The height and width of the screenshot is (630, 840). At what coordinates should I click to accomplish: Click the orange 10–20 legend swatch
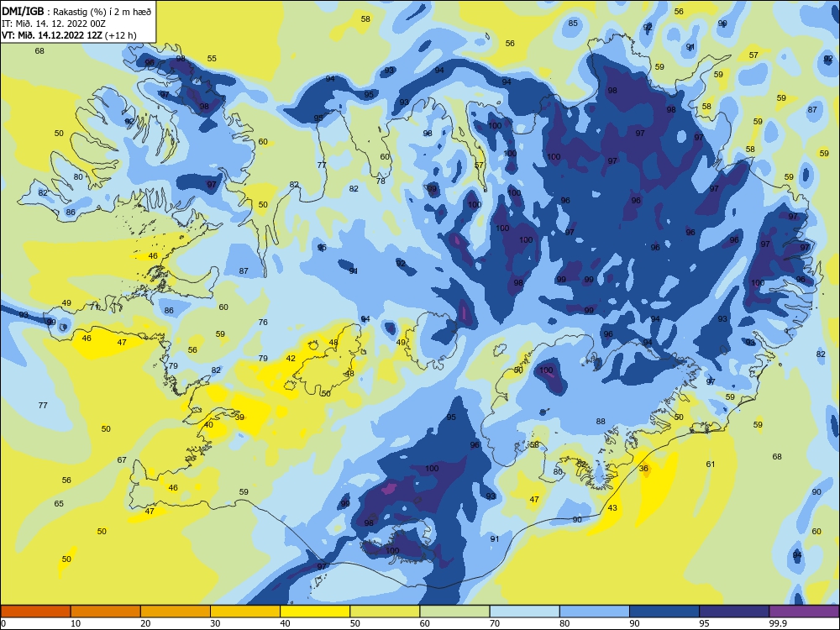coord(106,612)
